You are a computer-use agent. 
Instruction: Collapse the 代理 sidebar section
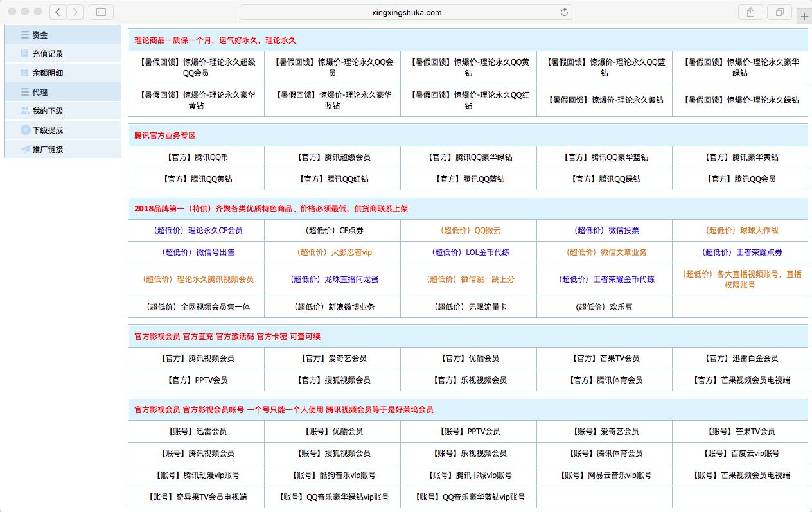63,92
